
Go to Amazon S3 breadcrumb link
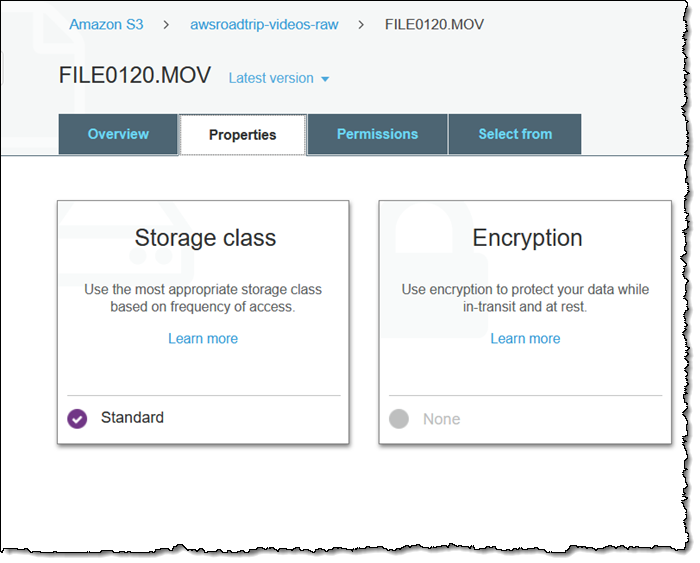point(106,24)
